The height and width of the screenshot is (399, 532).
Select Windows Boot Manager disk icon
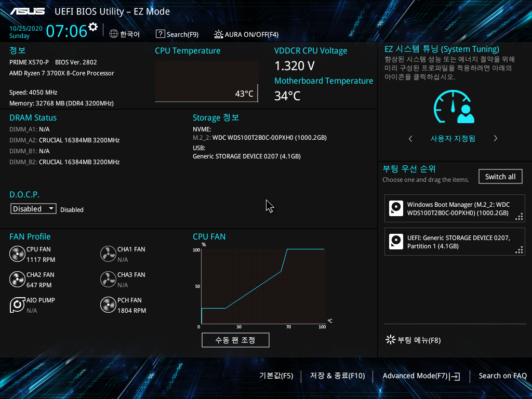tap(396, 208)
